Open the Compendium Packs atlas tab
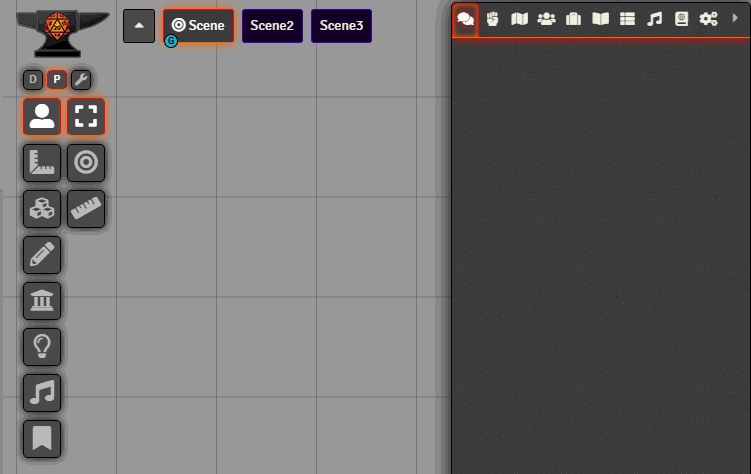751x474 pixels. 682,19
